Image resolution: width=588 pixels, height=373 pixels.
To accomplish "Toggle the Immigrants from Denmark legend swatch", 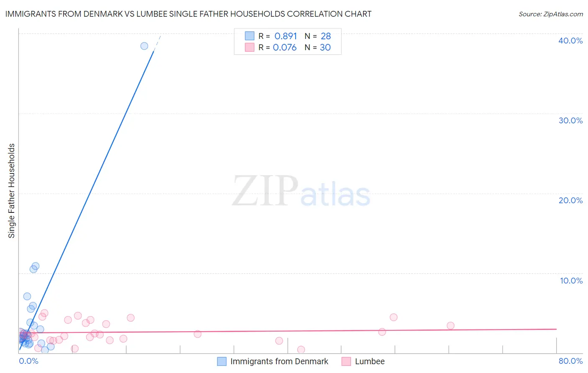I will [222, 361].
